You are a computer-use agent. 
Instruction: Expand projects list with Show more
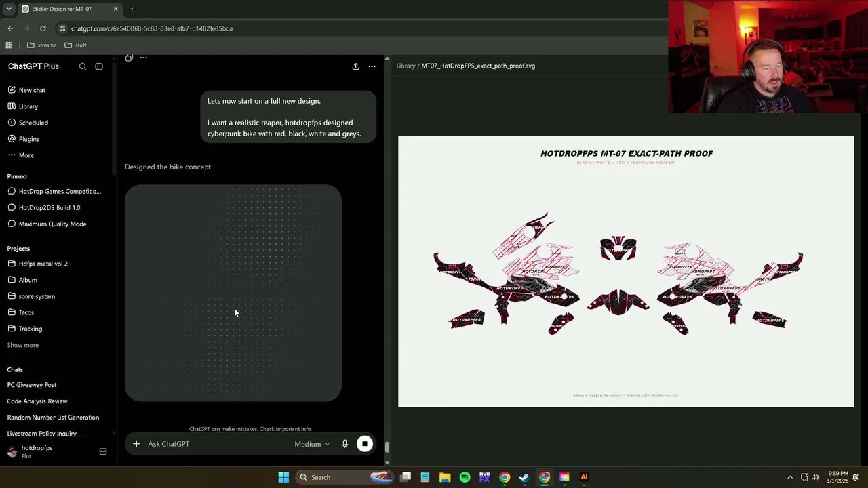coord(23,345)
